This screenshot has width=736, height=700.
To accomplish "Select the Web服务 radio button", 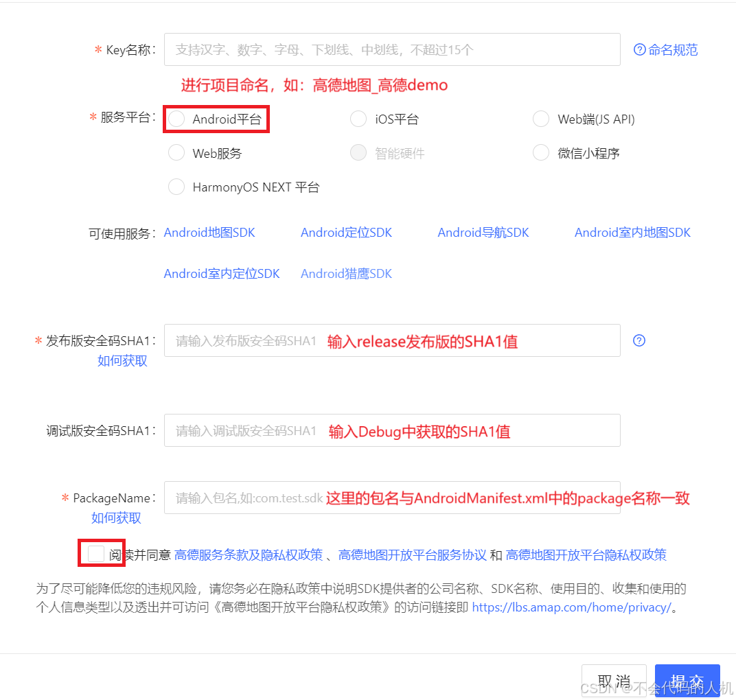I will pyautogui.click(x=176, y=152).
